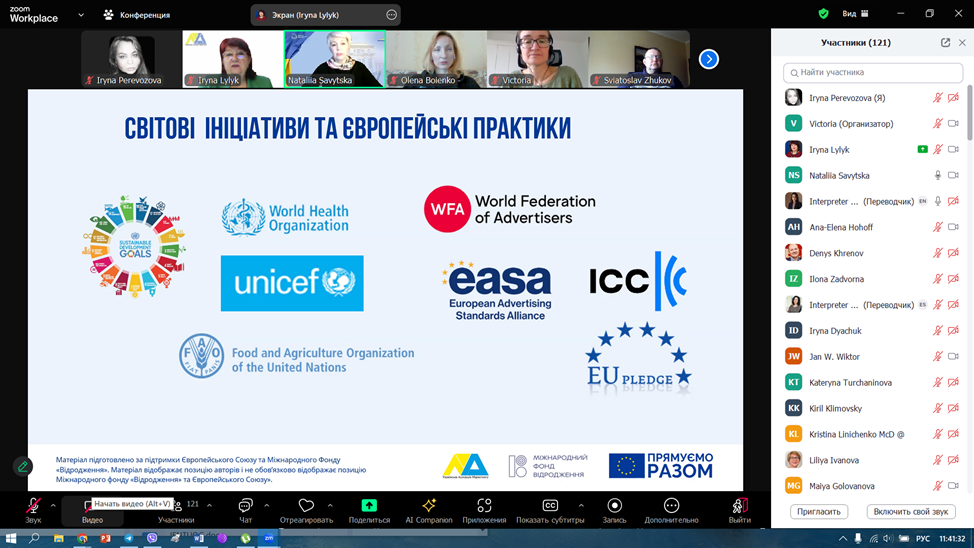Select Liliya Ivanova participant row

[x=873, y=460]
